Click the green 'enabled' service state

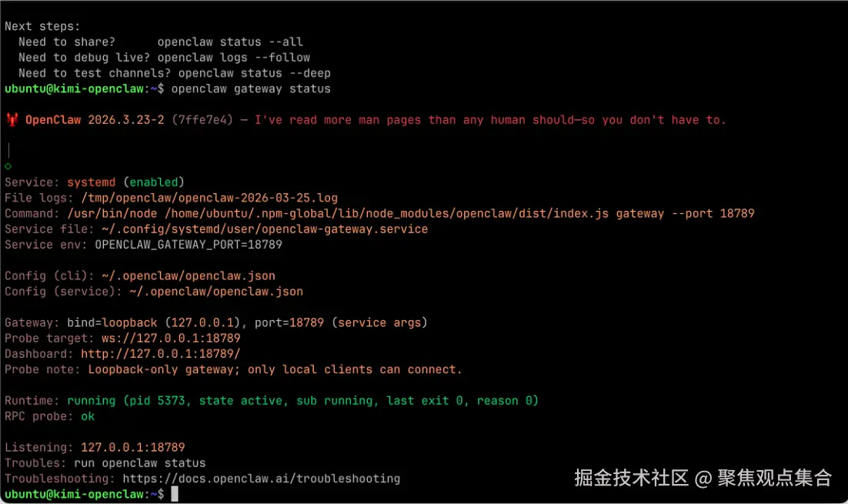(x=154, y=182)
